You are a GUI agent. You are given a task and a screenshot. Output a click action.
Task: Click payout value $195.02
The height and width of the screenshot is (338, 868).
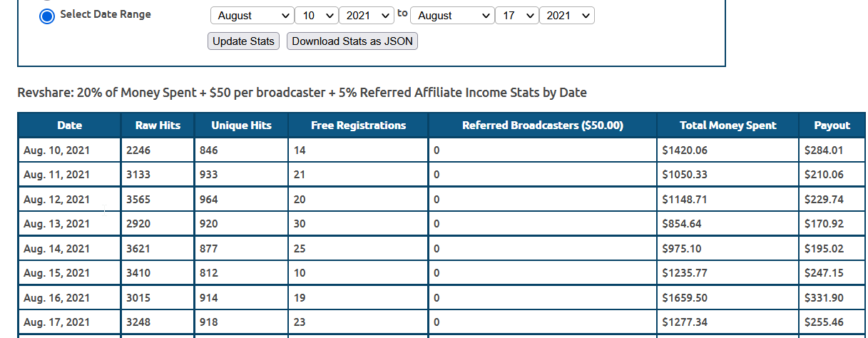824,249
